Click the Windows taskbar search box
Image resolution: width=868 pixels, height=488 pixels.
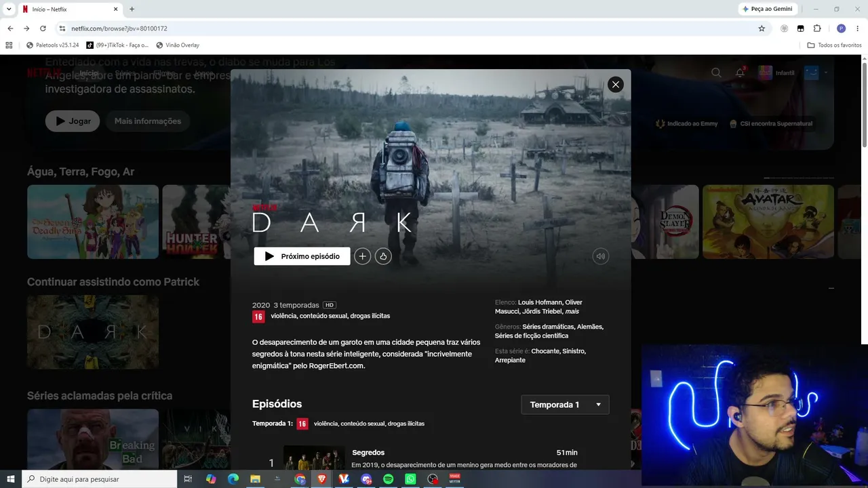click(x=99, y=479)
